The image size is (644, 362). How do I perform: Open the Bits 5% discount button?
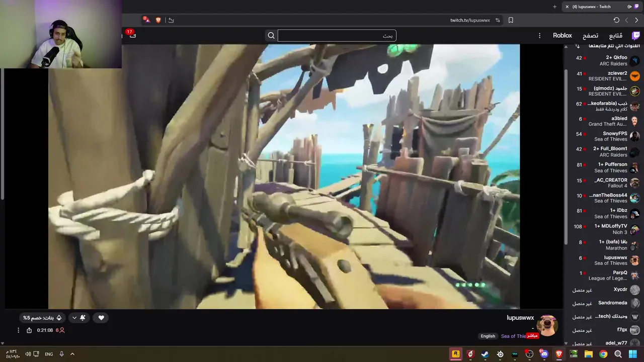tap(42, 318)
